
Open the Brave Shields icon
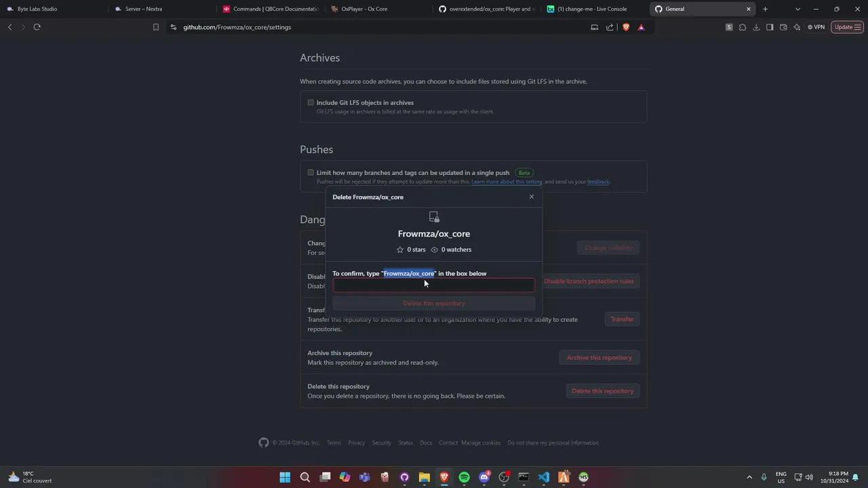point(625,27)
